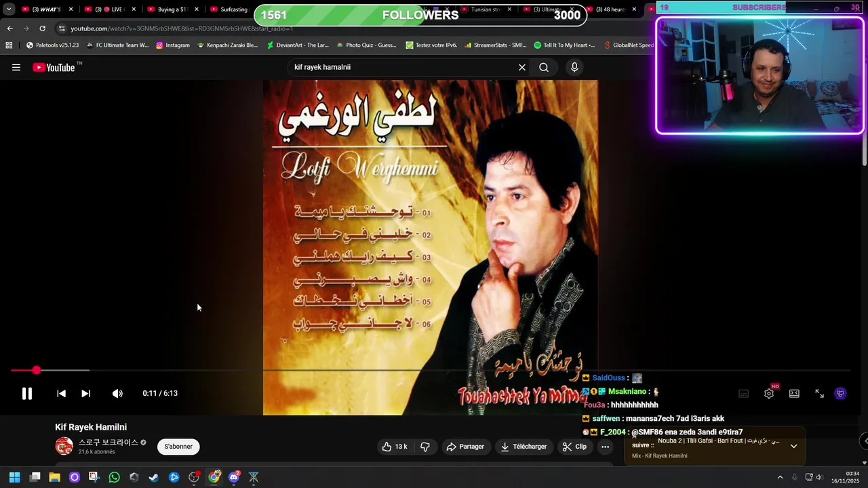The image size is (868, 488).
Task: Open Snipping Tool from taskbar
Action: pyautogui.click(x=94, y=477)
